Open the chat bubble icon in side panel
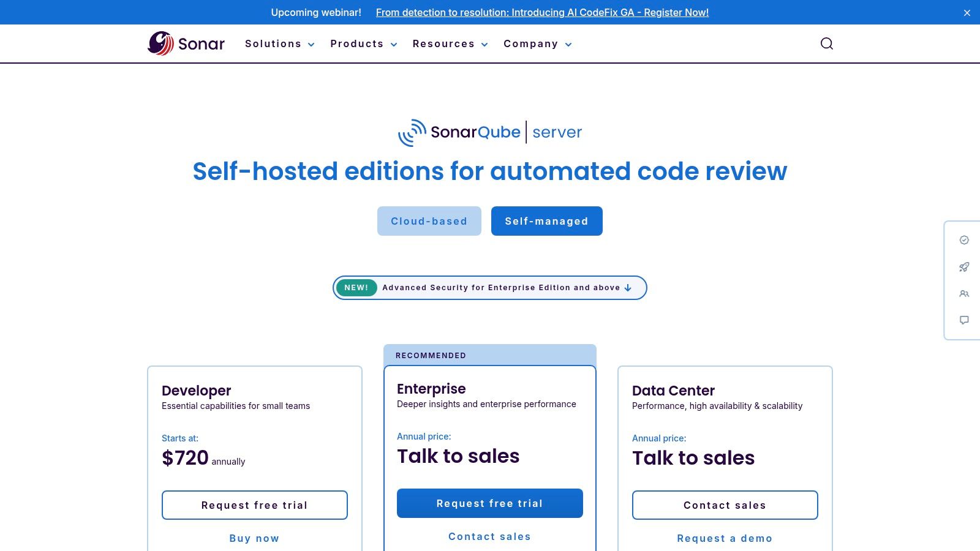Viewport: 980px width, 551px height. [964, 320]
